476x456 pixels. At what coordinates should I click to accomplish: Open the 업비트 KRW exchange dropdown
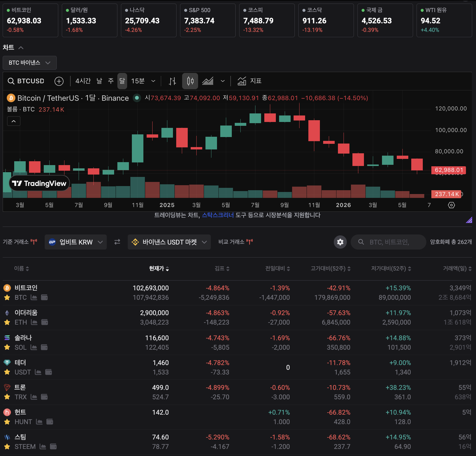[76, 242]
